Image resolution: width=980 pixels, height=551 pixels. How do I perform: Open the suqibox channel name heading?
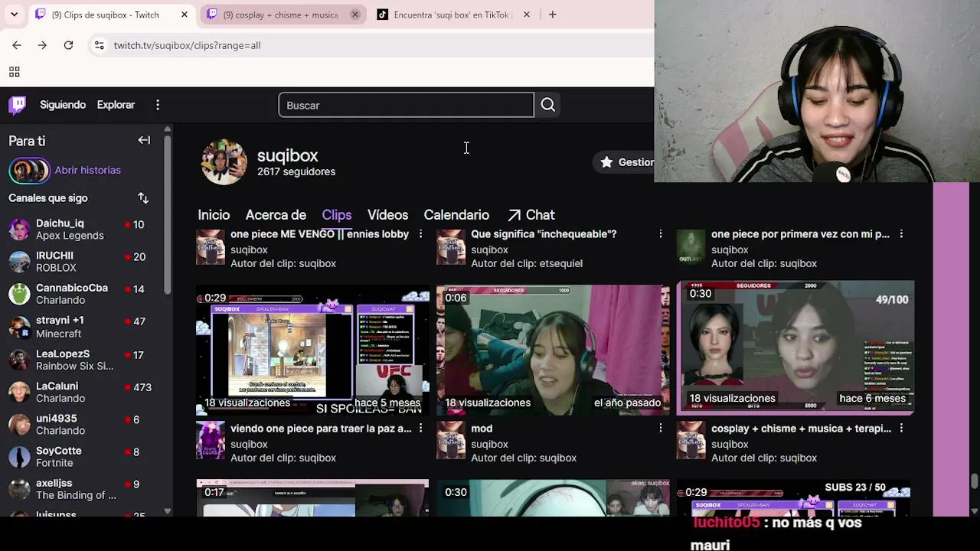coord(287,155)
